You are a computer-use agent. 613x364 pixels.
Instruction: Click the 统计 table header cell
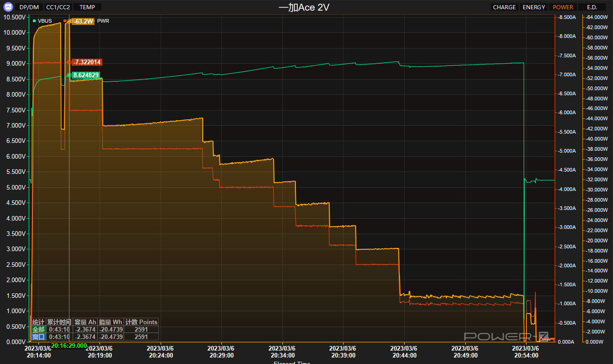tap(38, 322)
